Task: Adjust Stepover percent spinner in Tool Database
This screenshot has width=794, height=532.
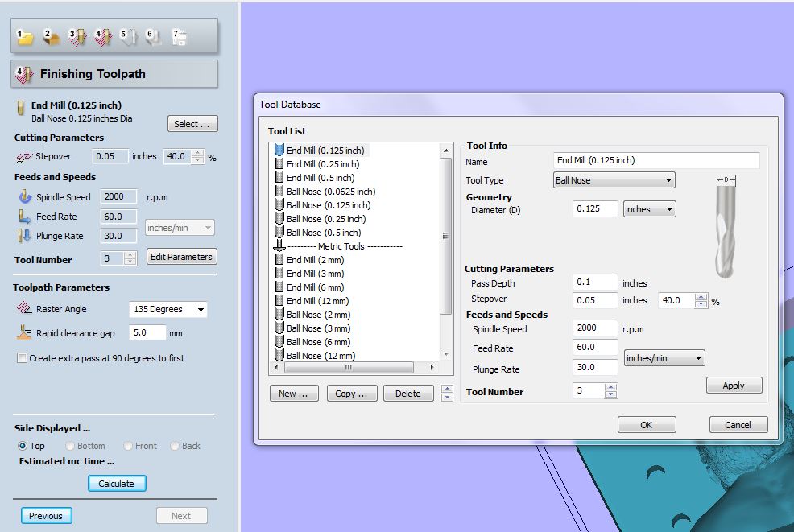Action: pos(701,301)
